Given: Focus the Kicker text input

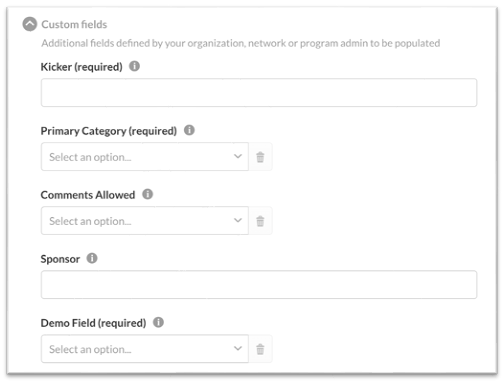Looking at the screenshot, I should coord(259,93).
